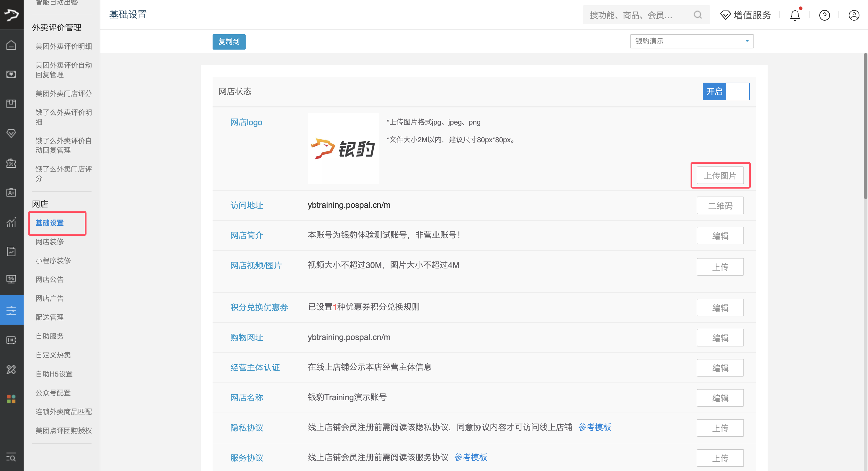Open 饿了么外卖评价自动回复管理 menu item
This screenshot has height=471, width=868.
pyautogui.click(x=64, y=145)
